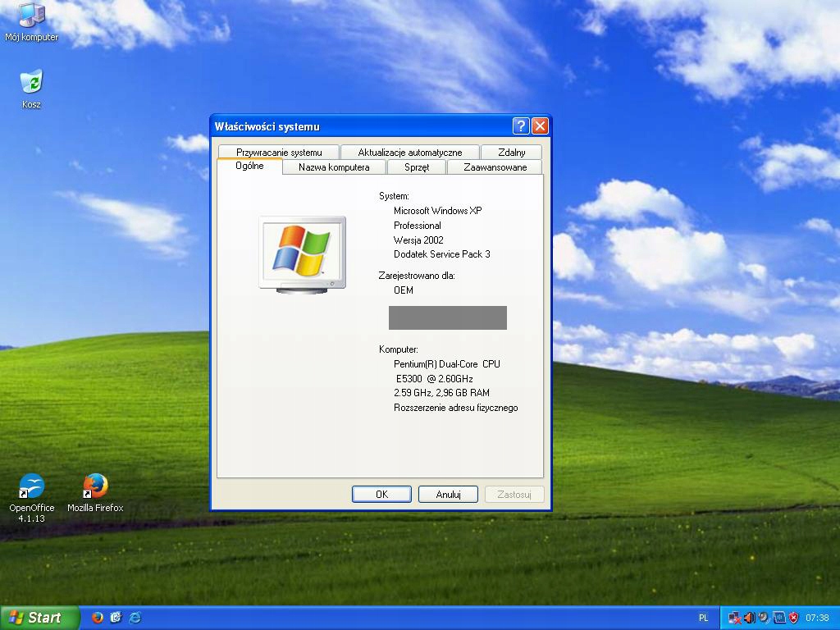
Task: Click the Microsoft Windows XP text
Action: 438,211
